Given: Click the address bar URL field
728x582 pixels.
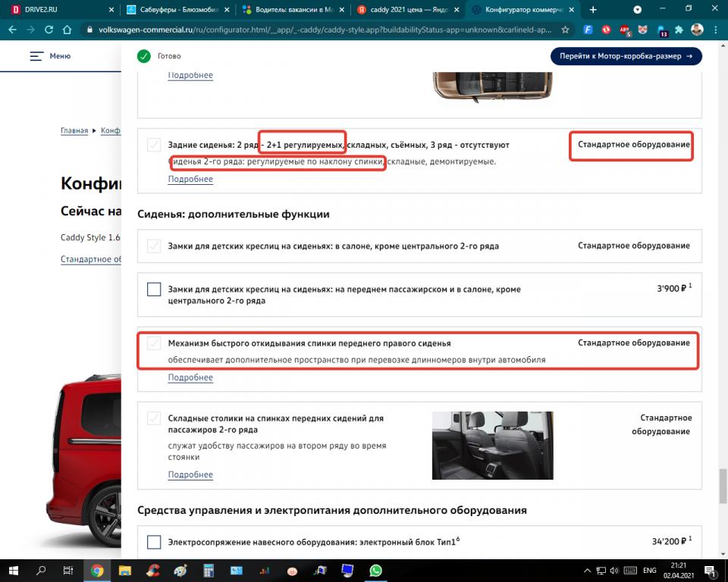Looking at the screenshot, I should pyautogui.click(x=325, y=30).
